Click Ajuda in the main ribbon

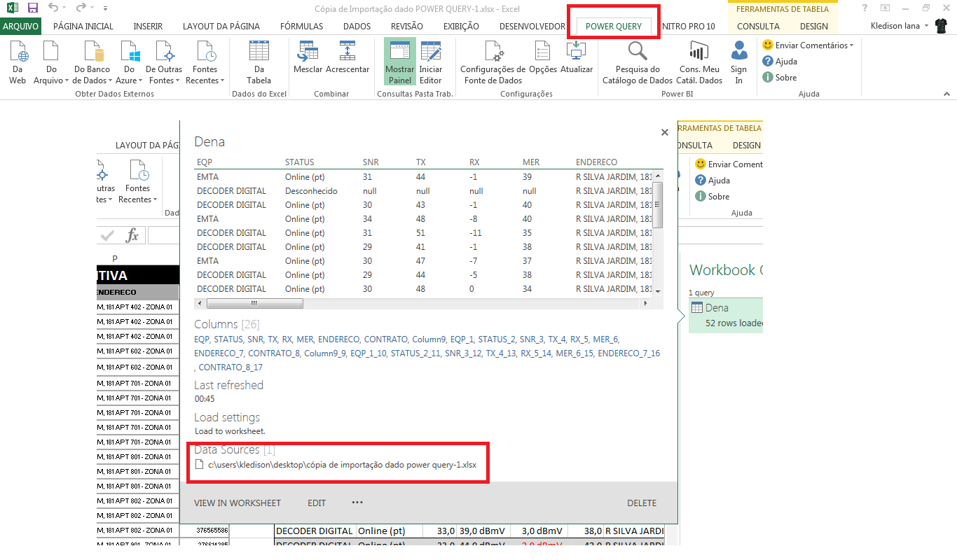click(x=780, y=61)
